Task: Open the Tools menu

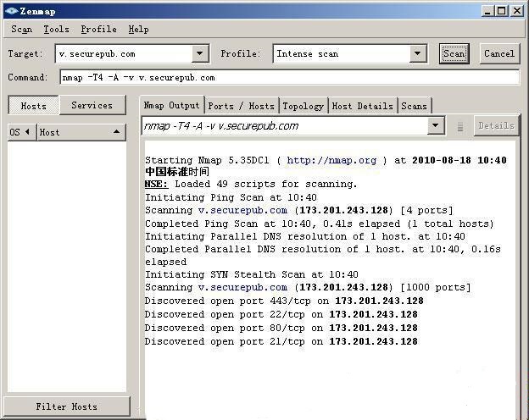Action: click(x=56, y=29)
